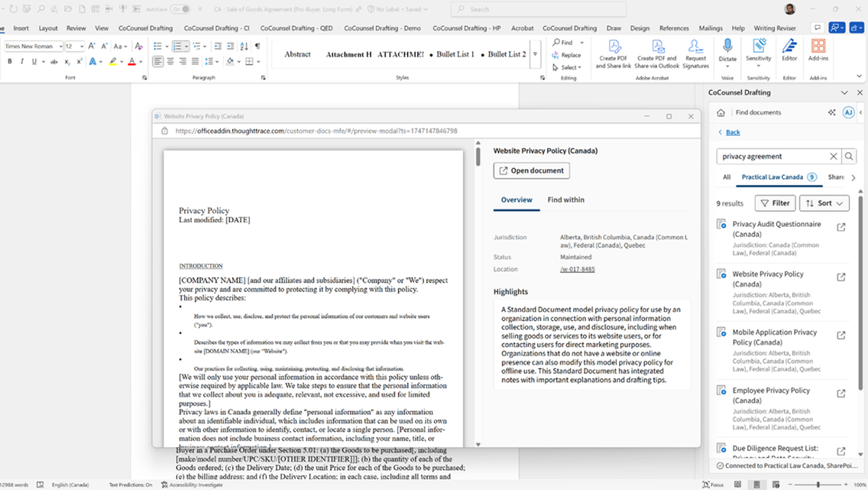Viewport: 868px width, 490px height.
Task: Open the underline style dropdown arrow
Action: (43, 61)
